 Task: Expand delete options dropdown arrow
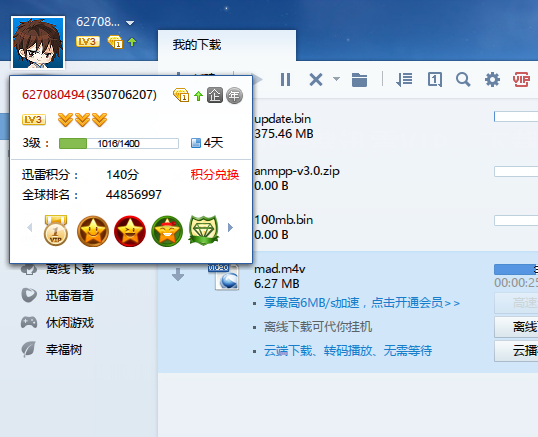pos(336,79)
